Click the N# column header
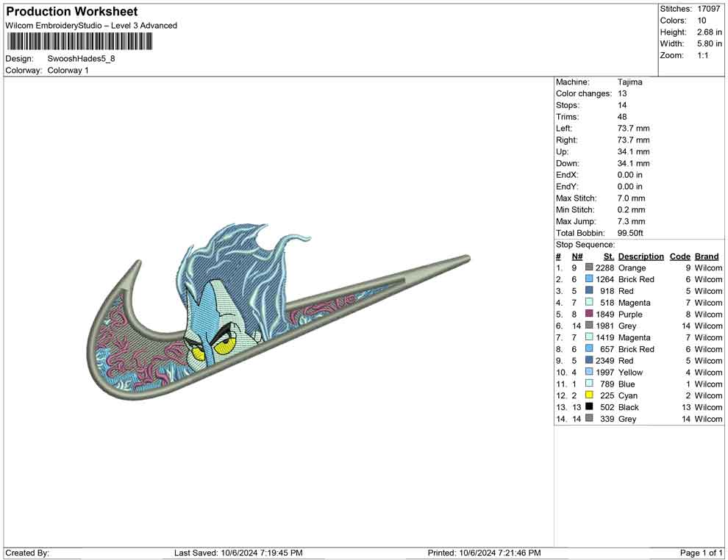728x560 pixels. [577, 256]
